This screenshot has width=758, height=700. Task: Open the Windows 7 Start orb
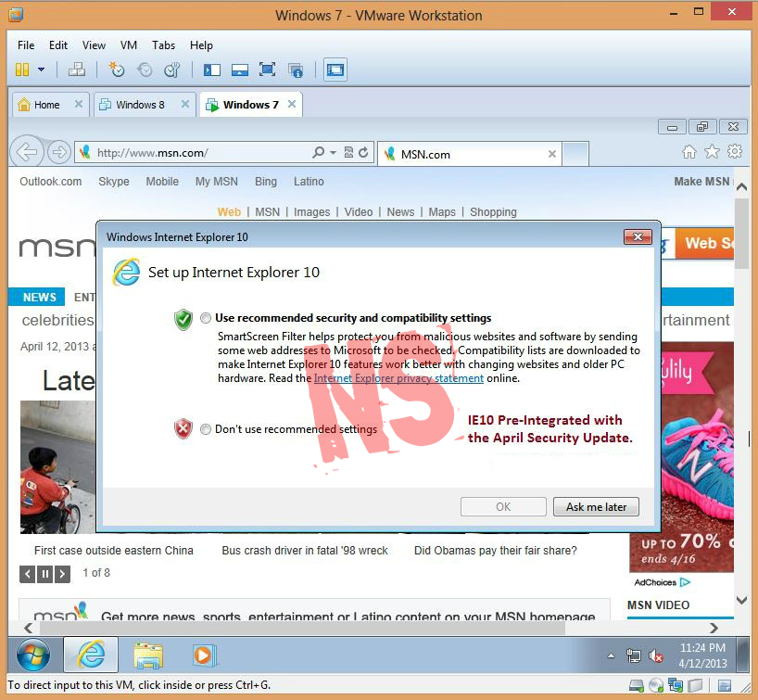coord(32,655)
